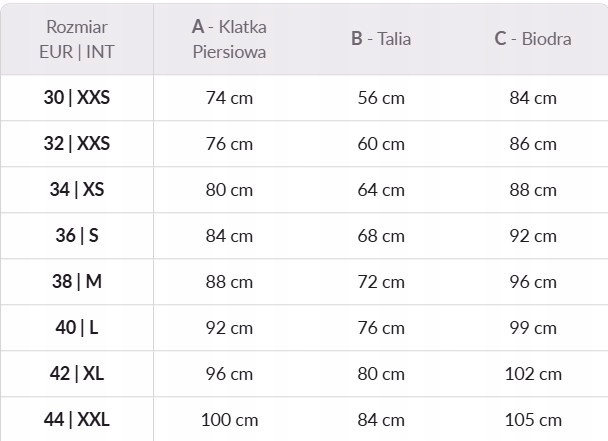Image resolution: width=608 pixels, height=441 pixels.
Task: Click the 99 cm hip value
Action: click(533, 328)
